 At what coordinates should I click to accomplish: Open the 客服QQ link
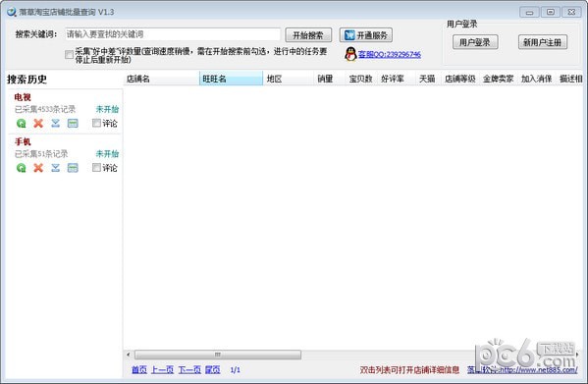pyautogui.click(x=390, y=55)
